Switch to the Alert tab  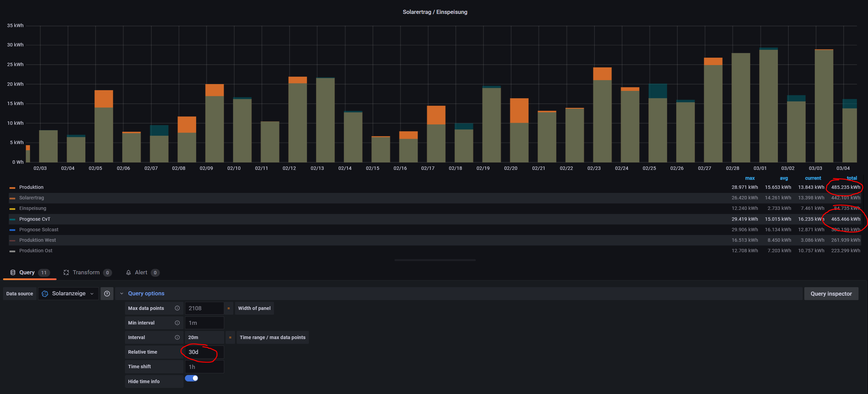coord(141,273)
